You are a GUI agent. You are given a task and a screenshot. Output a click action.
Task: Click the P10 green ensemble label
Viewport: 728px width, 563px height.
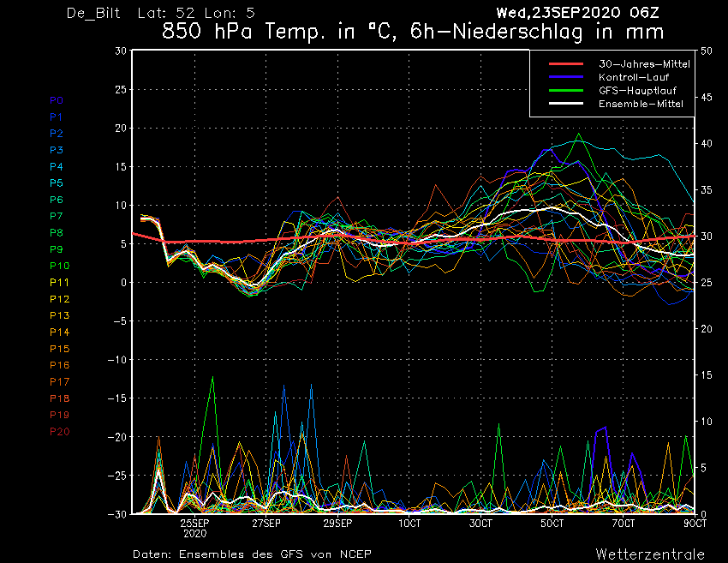(59, 266)
